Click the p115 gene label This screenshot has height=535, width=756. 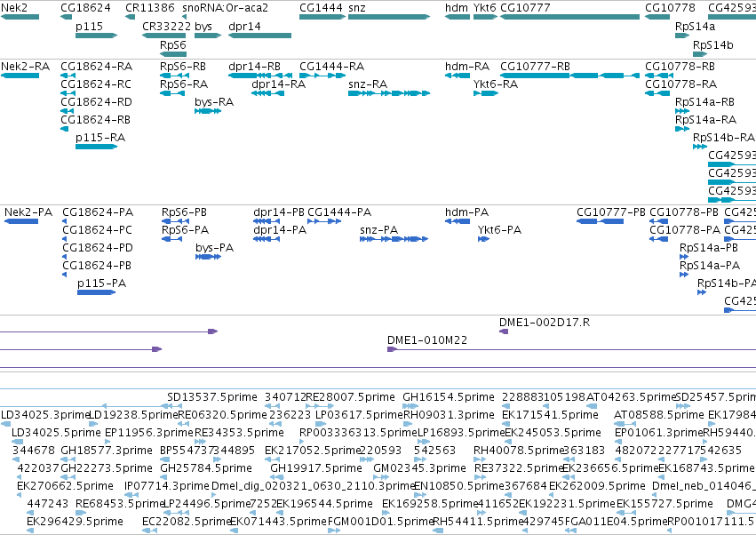click(89, 26)
